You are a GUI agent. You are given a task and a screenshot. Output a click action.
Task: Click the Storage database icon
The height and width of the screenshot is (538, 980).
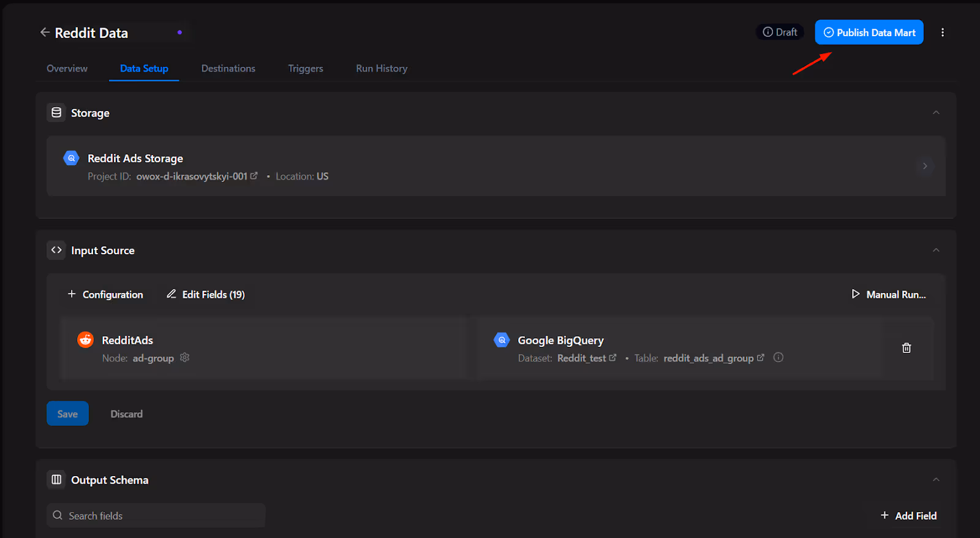click(56, 113)
